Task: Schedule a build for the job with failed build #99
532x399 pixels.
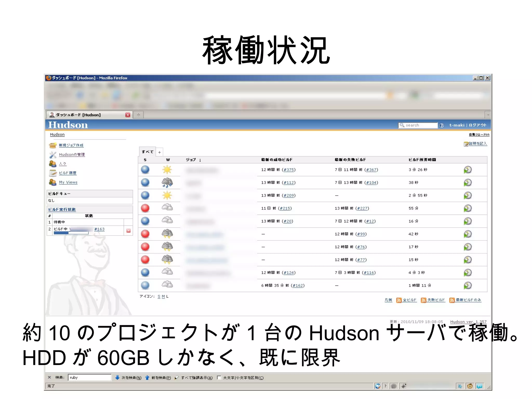Action: [468, 234]
